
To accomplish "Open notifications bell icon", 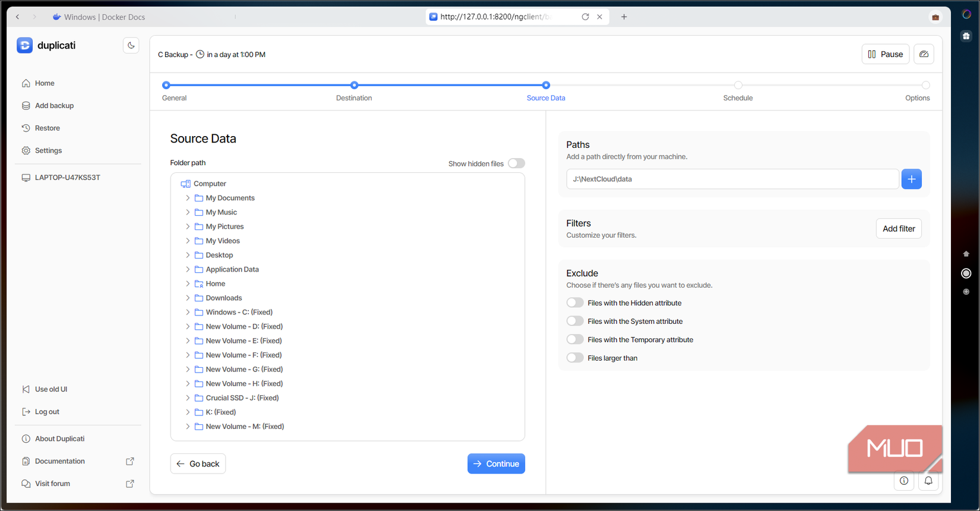I will pos(928,481).
